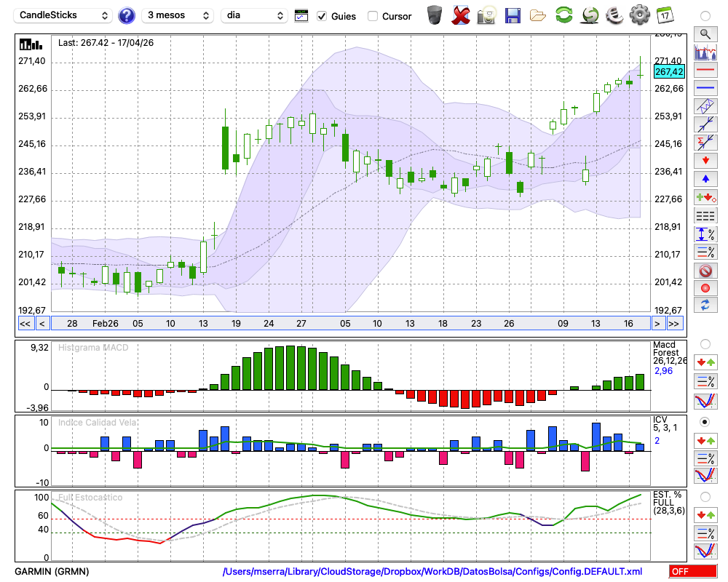Viewport: 728px width, 582px height.
Task: Open the CandleSticks chart type dropdown
Action: click(x=63, y=15)
